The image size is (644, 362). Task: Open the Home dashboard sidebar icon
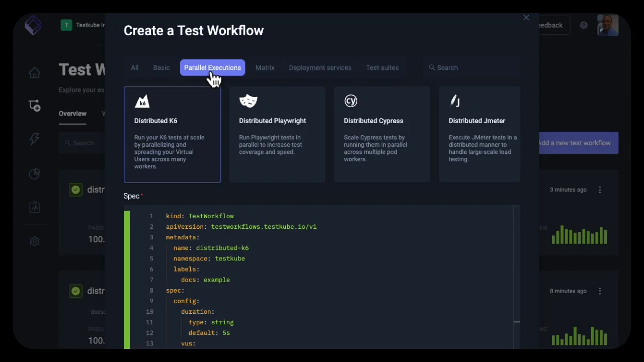point(34,73)
